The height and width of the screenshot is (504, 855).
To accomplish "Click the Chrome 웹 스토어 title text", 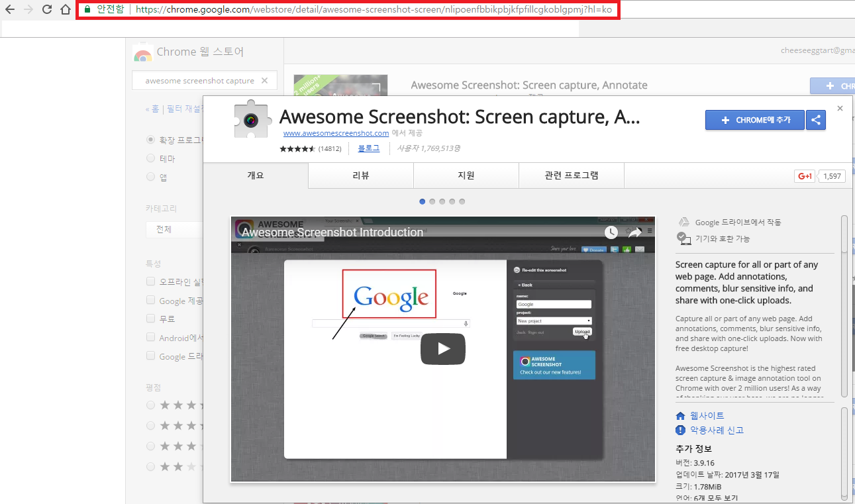I will click(x=201, y=52).
